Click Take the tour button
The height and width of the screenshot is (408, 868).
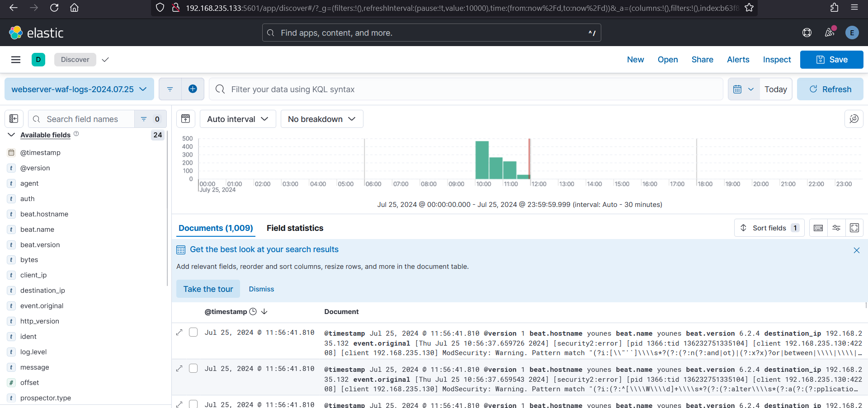(x=208, y=289)
